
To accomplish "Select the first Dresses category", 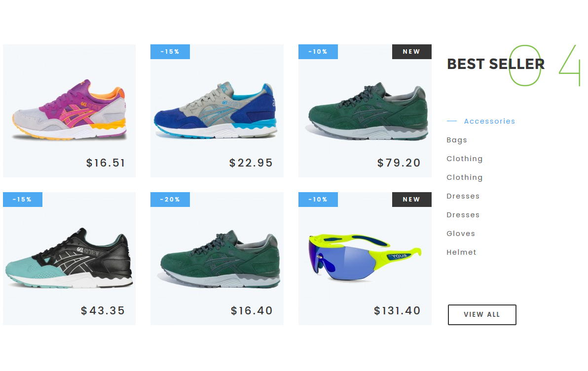I will point(463,196).
